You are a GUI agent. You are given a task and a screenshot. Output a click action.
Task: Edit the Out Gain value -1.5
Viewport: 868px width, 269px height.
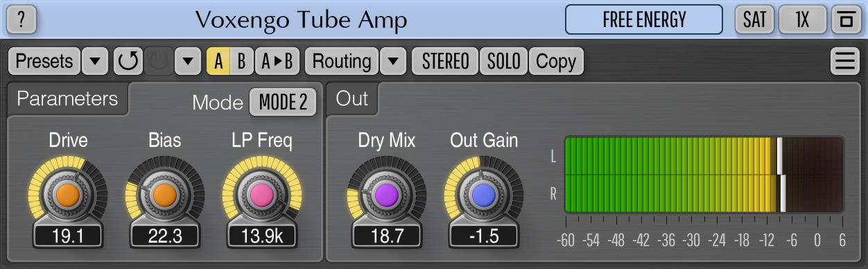[484, 236]
